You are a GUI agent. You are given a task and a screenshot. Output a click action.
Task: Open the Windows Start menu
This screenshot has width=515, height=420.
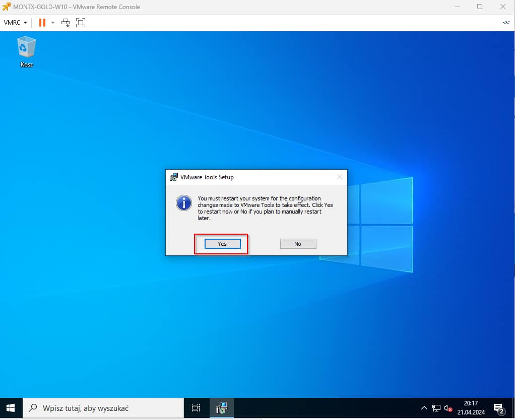11,408
